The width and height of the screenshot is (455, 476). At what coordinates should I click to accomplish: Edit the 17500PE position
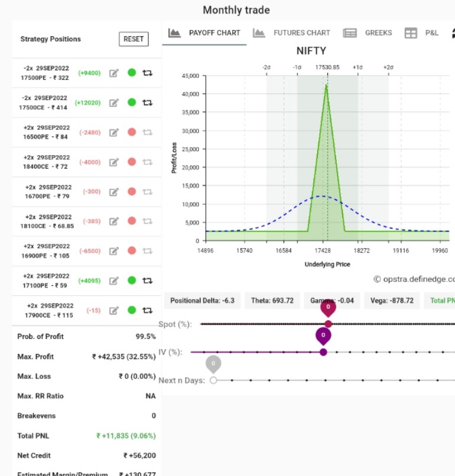pyautogui.click(x=114, y=73)
